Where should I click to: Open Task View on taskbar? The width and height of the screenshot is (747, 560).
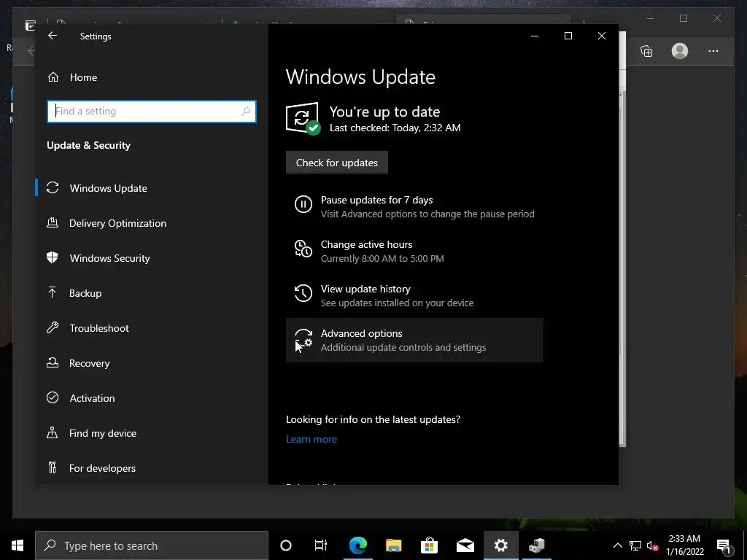(321, 545)
